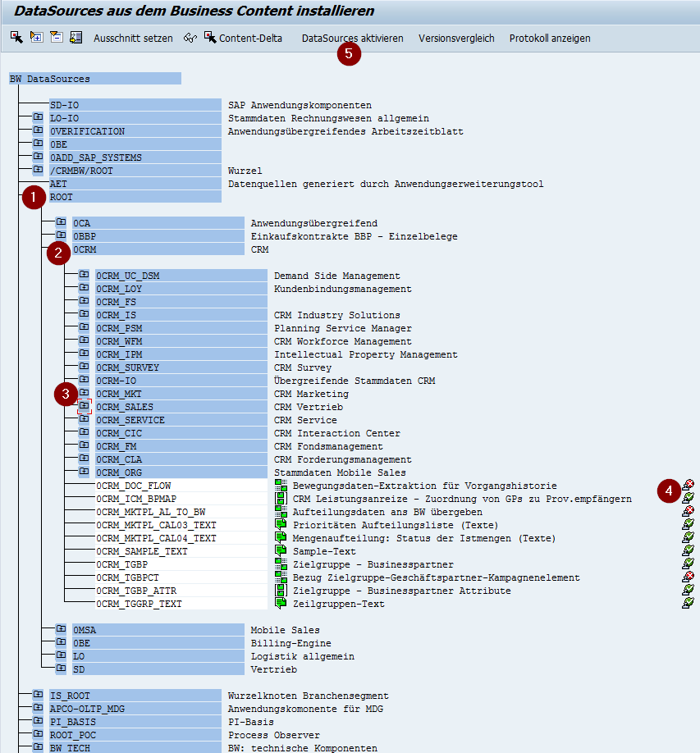Click status icon for Zielgruppe - Businesspartner row
The image size is (700, 753).
(x=688, y=563)
